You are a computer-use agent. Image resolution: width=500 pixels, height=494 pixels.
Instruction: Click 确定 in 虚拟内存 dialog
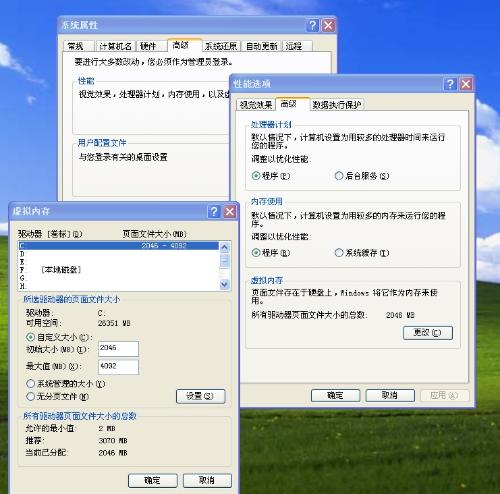(153, 481)
